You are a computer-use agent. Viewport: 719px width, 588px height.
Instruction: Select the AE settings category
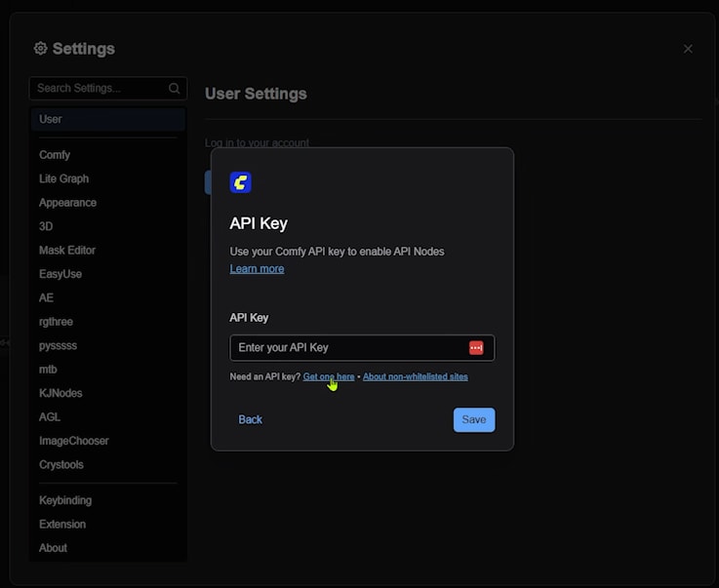[108, 297]
